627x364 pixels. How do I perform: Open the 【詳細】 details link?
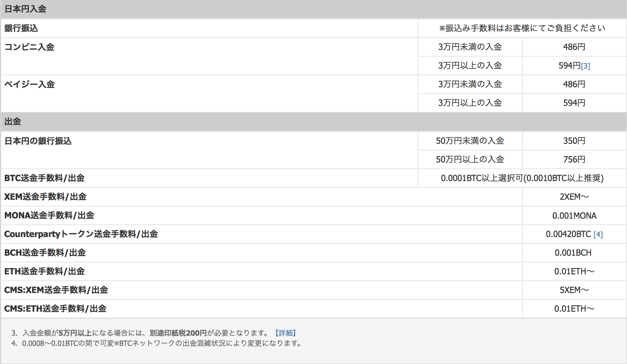(285, 333)
